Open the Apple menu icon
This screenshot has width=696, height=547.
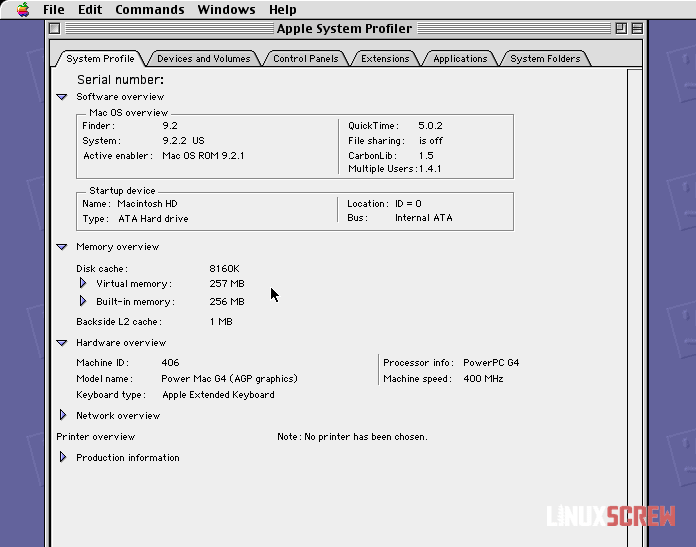pos(23,9)
